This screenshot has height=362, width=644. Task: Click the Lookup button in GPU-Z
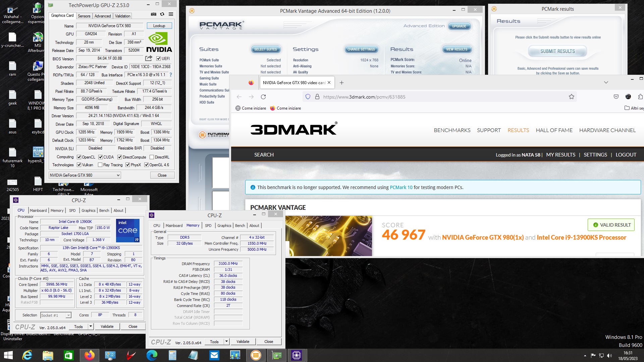click(x=159, y=26)
